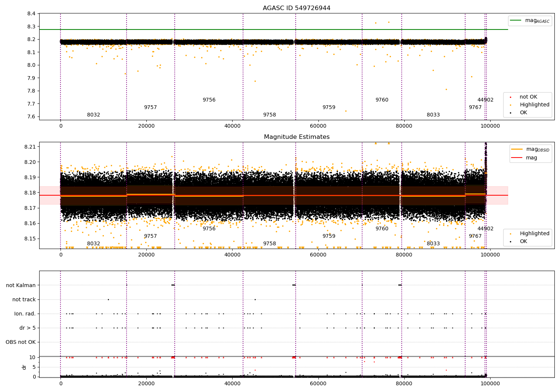Click the "Ion. rad." axis label
Viewport: 560px width, 392px height.
(25, 314)
